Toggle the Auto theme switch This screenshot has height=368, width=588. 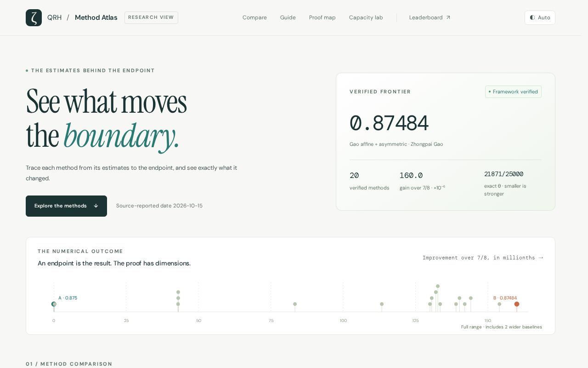[x=540, y=17]
